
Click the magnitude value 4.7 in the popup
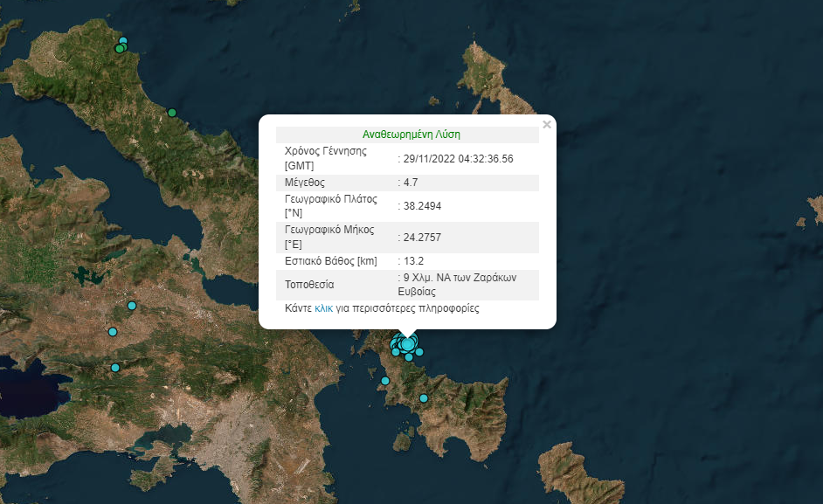tap(410, 183)
